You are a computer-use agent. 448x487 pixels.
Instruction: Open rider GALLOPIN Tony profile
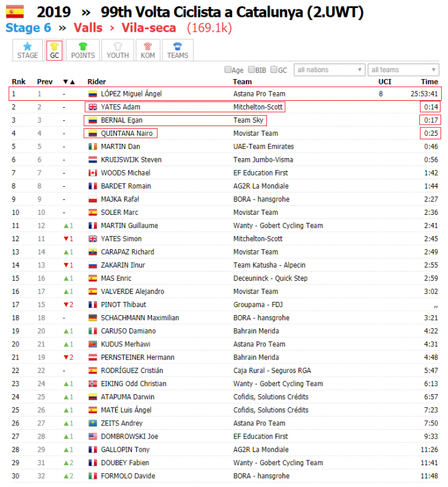[x=125, y=450]
